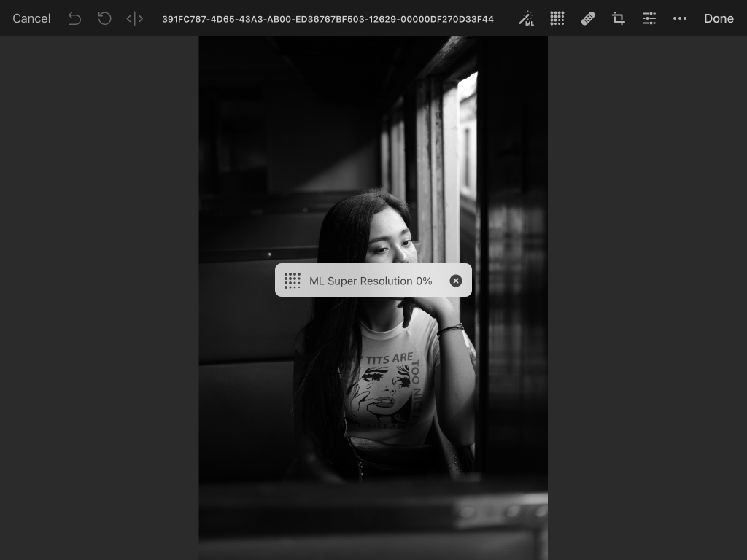Image resolution: width=747 pixels, height=560 pixels.
Task: Select the Repair bandage tool
Action: pos(588,18)
